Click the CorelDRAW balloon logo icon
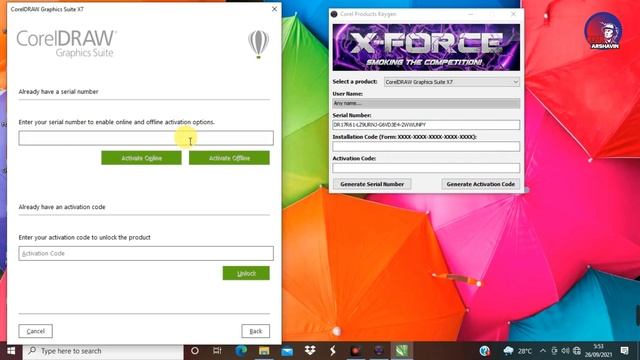This screenshot has height=360, width=640. (x=258, y=44)
